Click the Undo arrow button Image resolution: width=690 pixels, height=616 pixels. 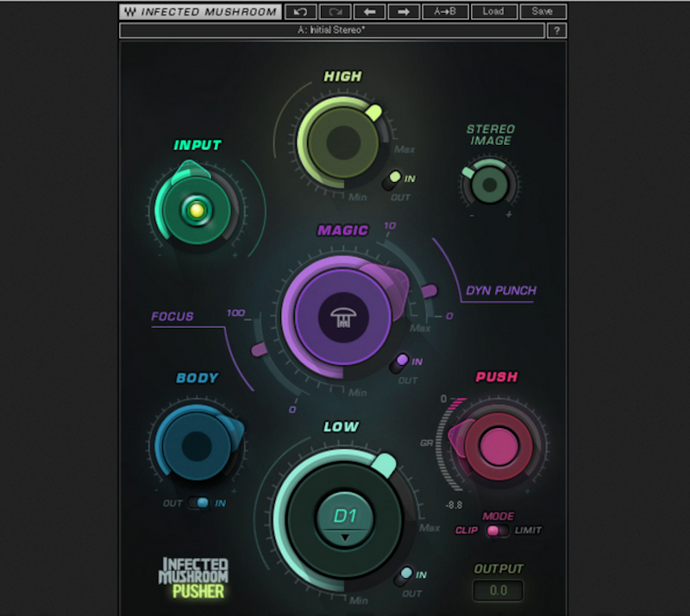[301, 11]
